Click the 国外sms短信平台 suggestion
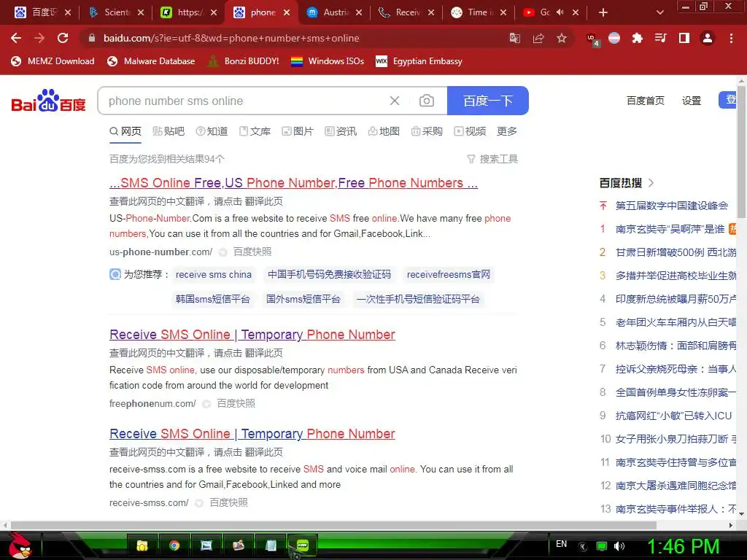 [303, 299]
